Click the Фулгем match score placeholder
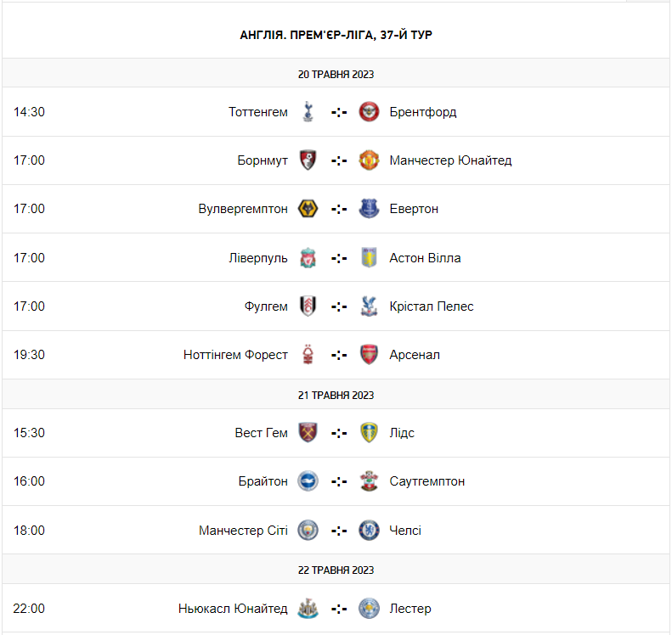Viewport: 672px width, 635px height. point(339,306)
